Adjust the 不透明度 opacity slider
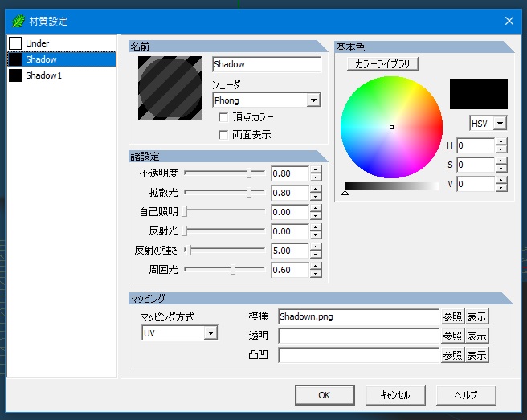Viewport: 527px width, 420px height. pyautogui.click(x=224, y=173)
